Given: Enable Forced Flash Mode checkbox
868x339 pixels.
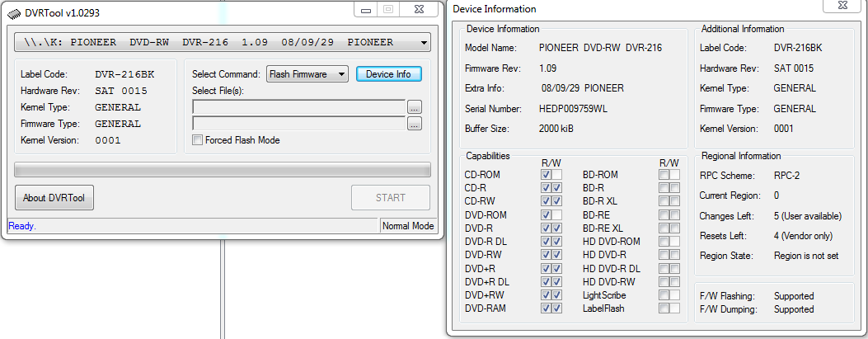Looking at the screenshot, I should [197, 140].
